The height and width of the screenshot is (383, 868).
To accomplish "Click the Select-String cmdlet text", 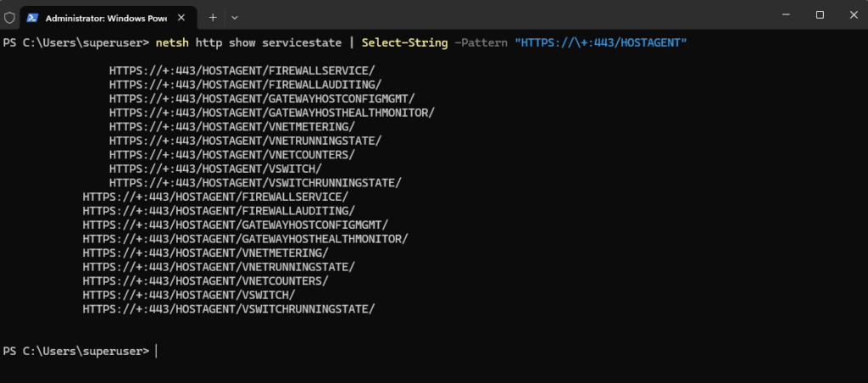I will [404, 42].
